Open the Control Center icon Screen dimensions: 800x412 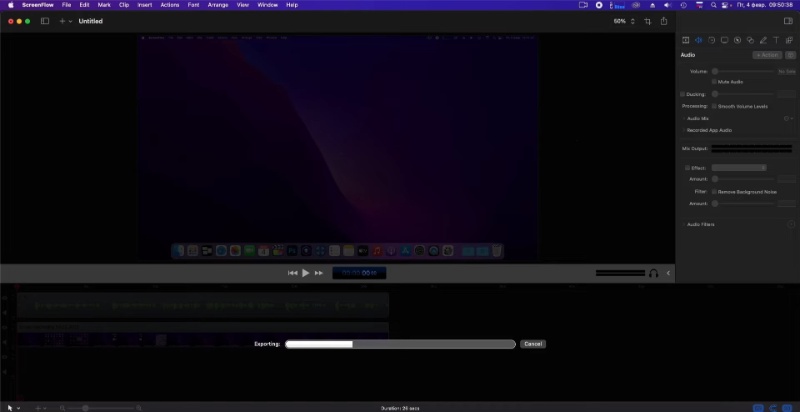726,5
